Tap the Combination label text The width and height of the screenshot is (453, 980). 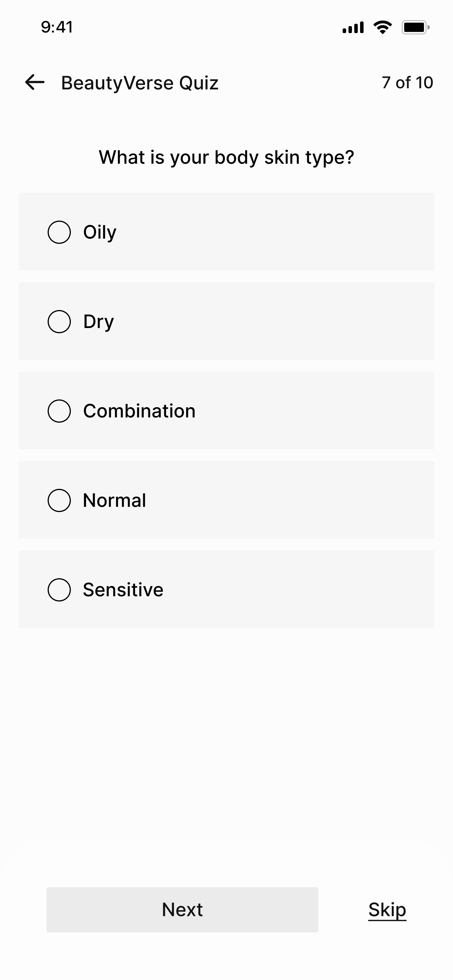[139, 411]
